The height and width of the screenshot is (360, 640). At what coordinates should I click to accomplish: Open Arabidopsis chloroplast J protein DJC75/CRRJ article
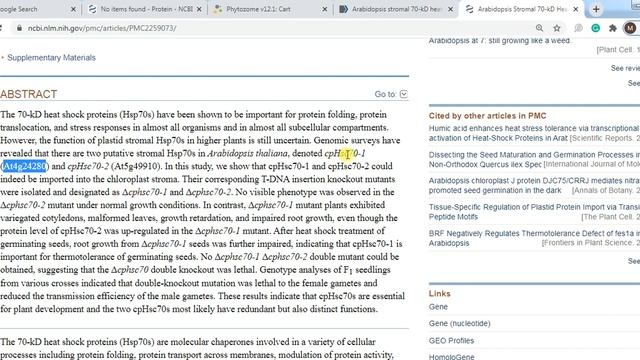[533, 185]
